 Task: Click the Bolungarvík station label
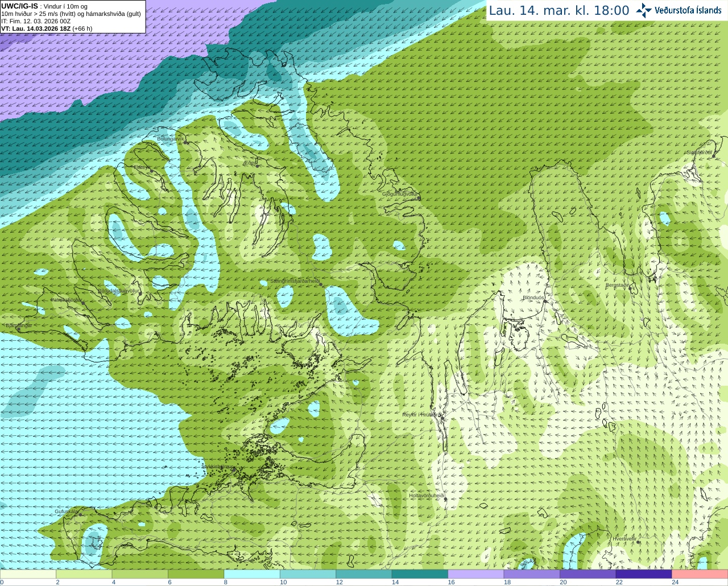point(169,139)
